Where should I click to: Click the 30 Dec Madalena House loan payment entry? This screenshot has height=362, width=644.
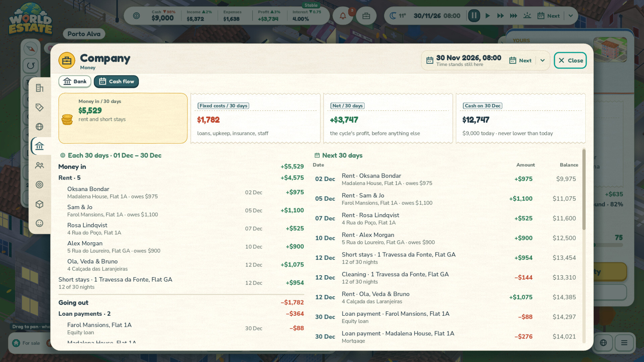click(x=445, y=337)
